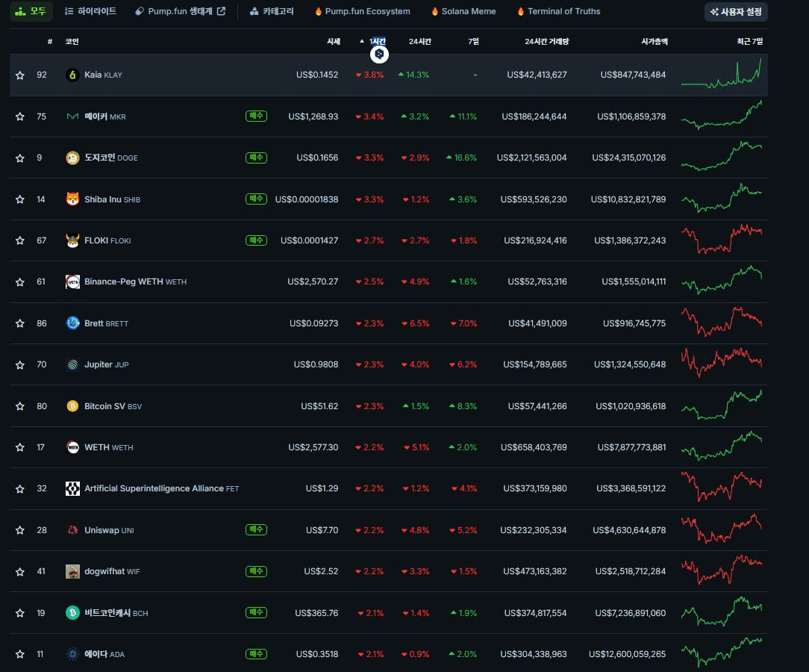Image resolution: width=809 pixels, height=672 pixels.
Task: Click the Maker MKR coin logo
Action: pyautogui.click(x=72, y=116)
